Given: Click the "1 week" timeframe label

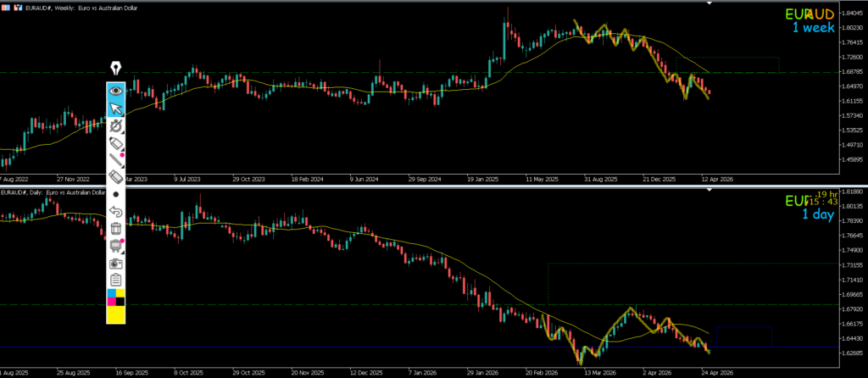Looking at the screenshot, I should (813, 28).
